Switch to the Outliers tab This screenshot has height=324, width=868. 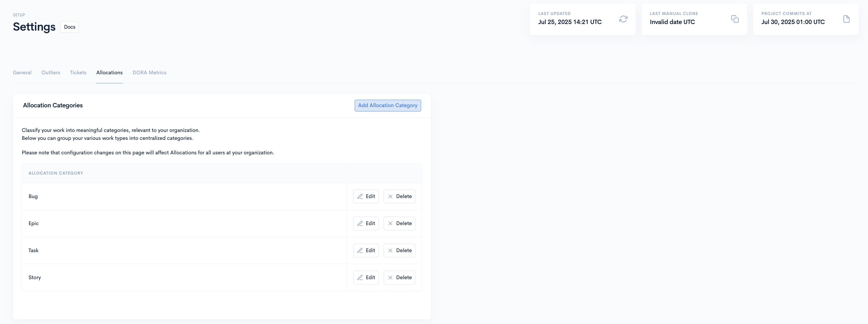(x=51, y=73)
